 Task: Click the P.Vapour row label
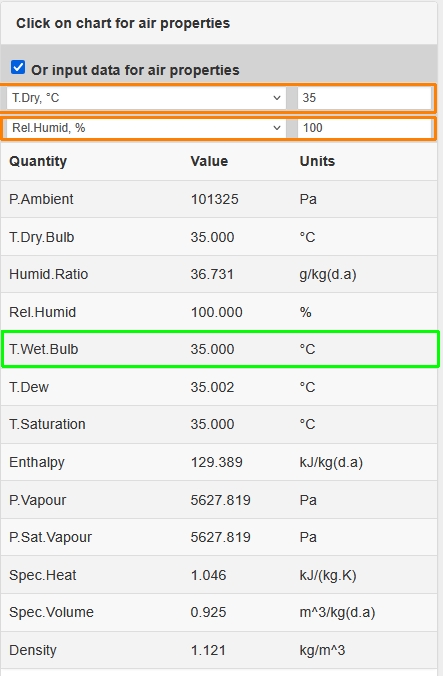coord(37,500)
